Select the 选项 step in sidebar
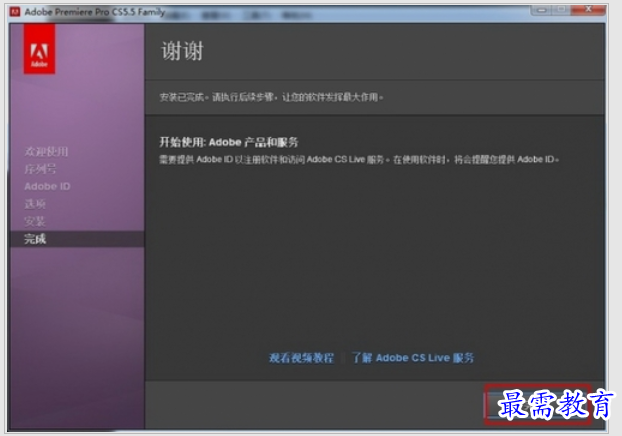The image size is (622, 436). pos(35,204)
